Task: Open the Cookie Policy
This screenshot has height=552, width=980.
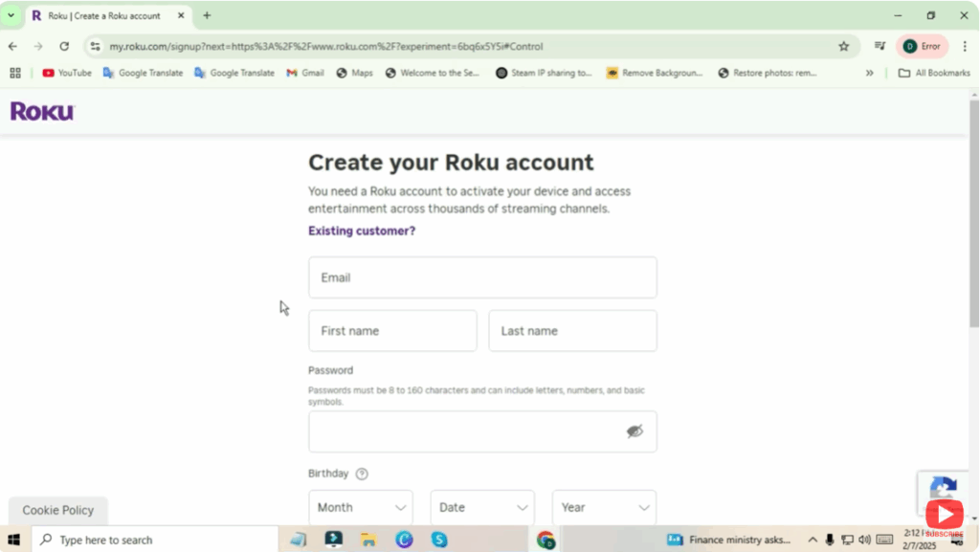Action: click(57, 510)
